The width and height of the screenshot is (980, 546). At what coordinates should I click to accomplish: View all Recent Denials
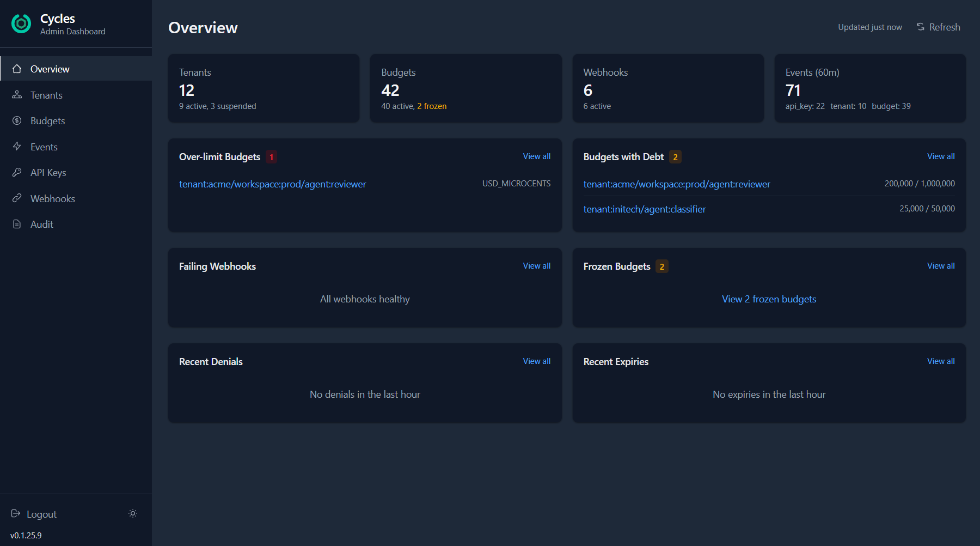tap(536, 361)
